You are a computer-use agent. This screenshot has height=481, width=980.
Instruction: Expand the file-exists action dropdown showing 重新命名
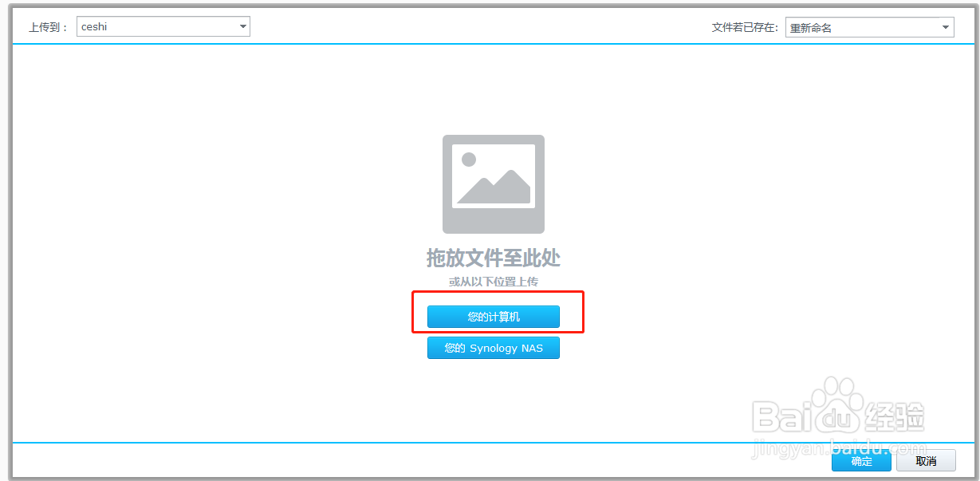point(869,27)
